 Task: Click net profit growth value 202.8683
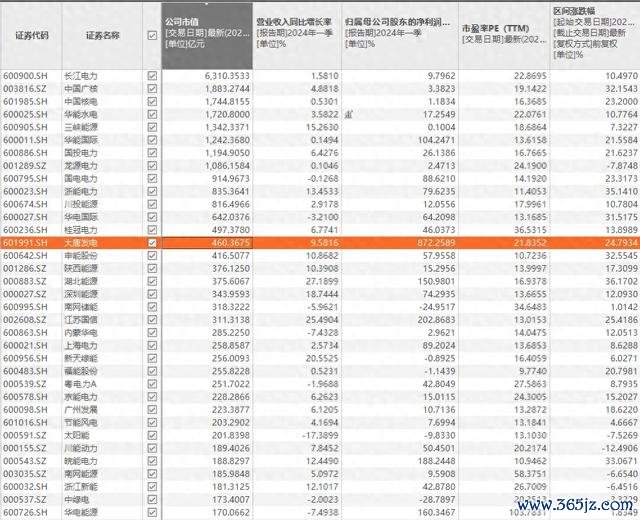436,320
